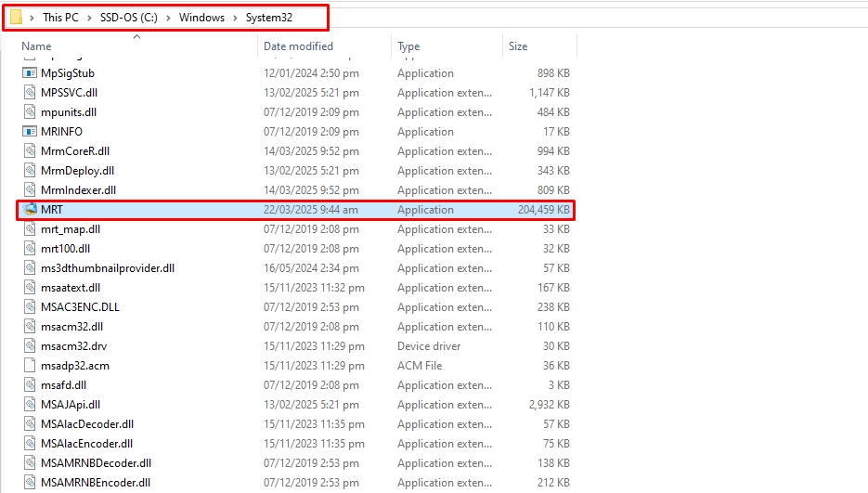
Task: Select the msadp32.acm file name
Action: click(x=75, y=366)
